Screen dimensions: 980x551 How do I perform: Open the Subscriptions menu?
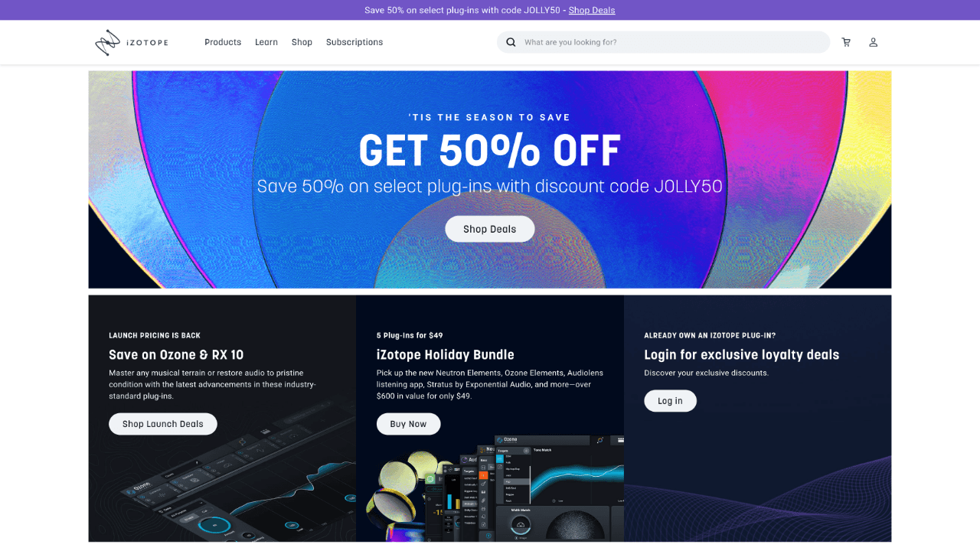[x=354, y=42]
